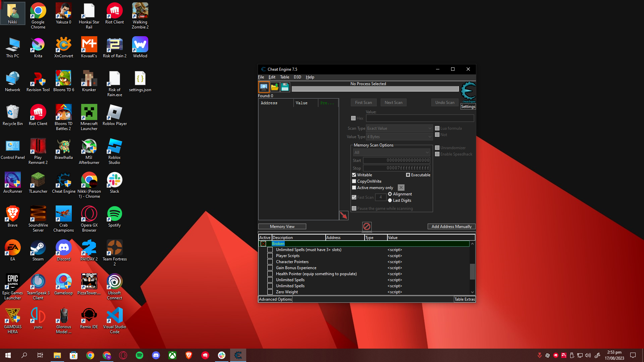Viewport: 644px width, 362px height.
Task: Select the Bloons TD 6 desktop icon
Action: [x=63, y=81]
